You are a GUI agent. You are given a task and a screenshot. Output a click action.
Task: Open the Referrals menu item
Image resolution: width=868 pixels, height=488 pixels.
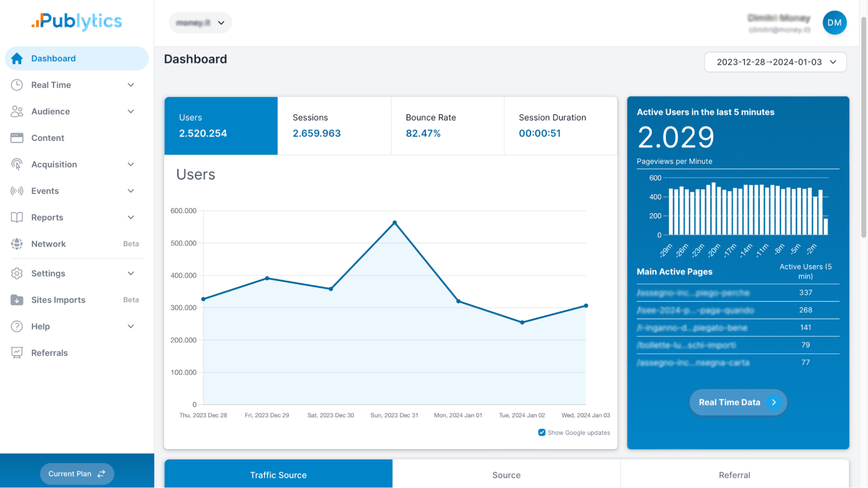[77, 353]
